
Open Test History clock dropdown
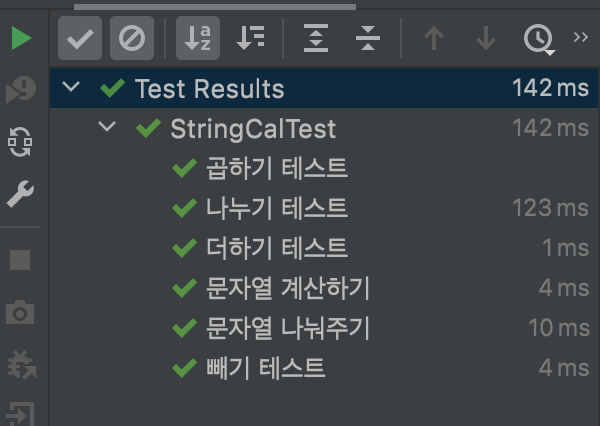[539, 39]
